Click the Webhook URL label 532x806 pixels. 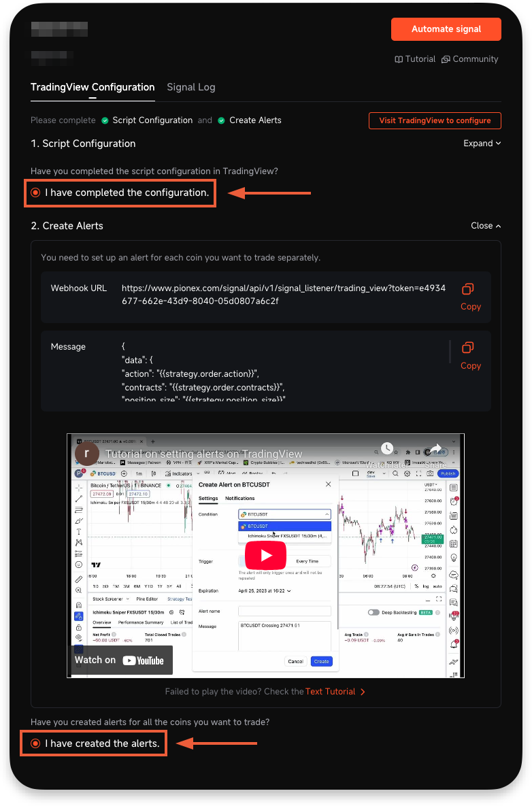tap(79, 288)
